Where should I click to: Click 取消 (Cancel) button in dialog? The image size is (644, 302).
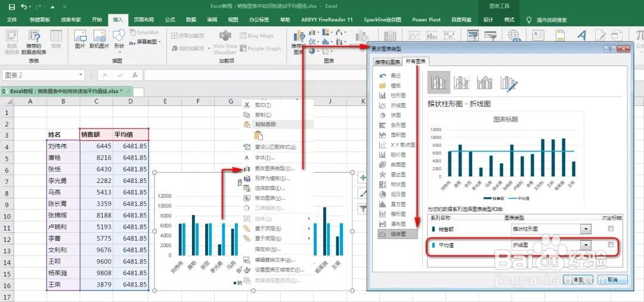pos(612,279)
